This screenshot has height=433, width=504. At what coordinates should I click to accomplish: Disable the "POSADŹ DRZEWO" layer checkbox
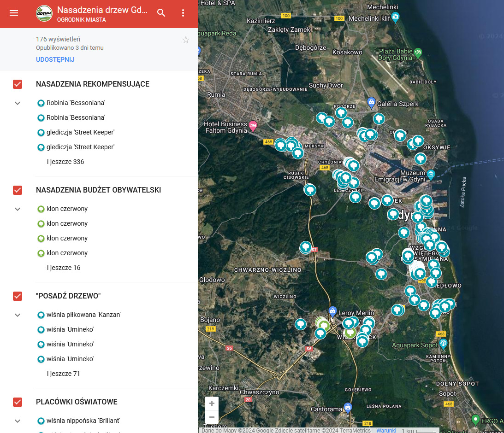coord(18,296)
